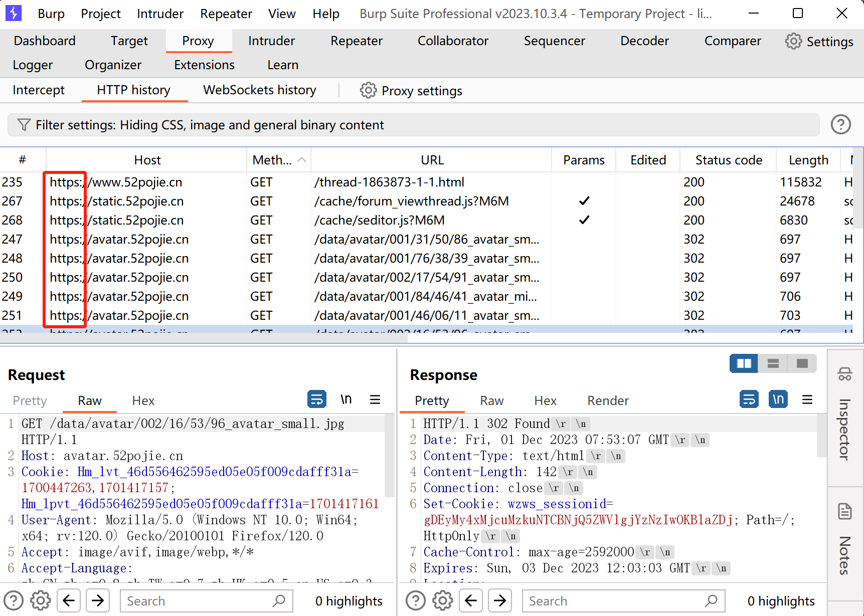Open the Burp menu

(51, 14)
